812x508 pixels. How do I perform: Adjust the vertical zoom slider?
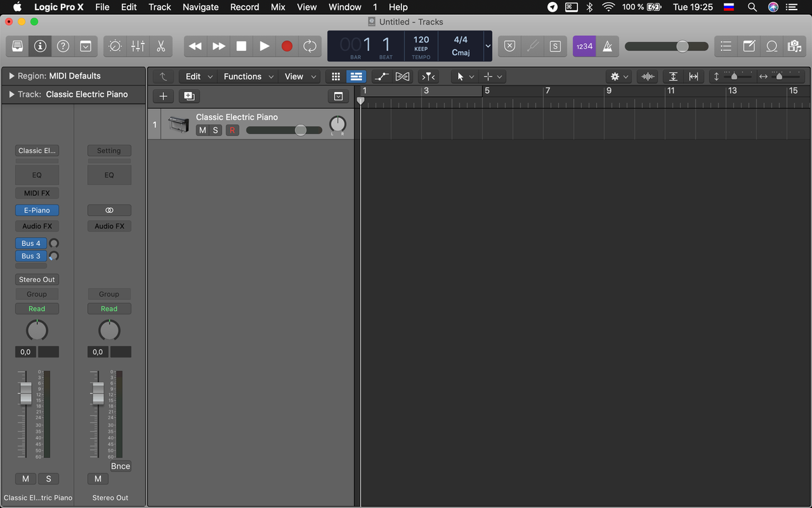pos(739,77)
